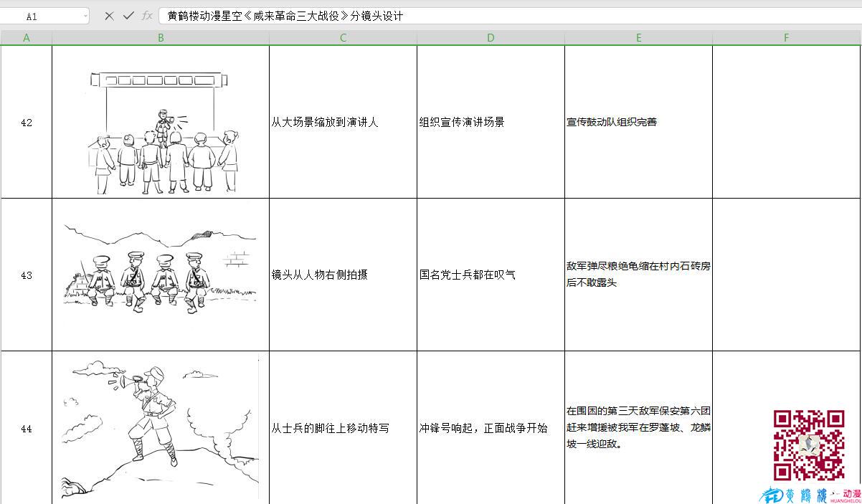Screen dimensions: 862x504
Task: Select cell '从大场景缩放到演讲人'
Action: coord(343,122)
